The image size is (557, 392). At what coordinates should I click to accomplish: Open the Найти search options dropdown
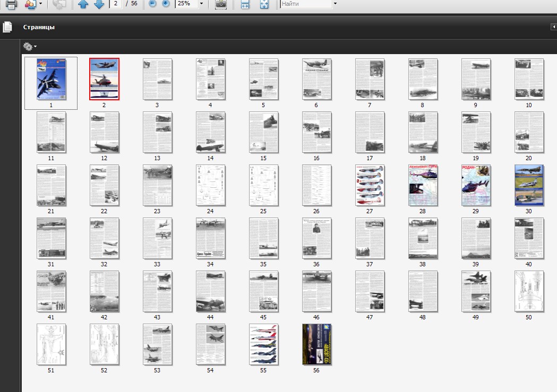click(x=335, y=4)
